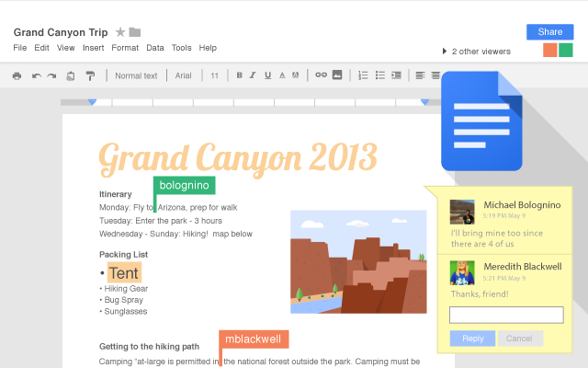Click the Print icon in toolbar
Viewport: 588px width, 368px height.
[x=17, y=75]
